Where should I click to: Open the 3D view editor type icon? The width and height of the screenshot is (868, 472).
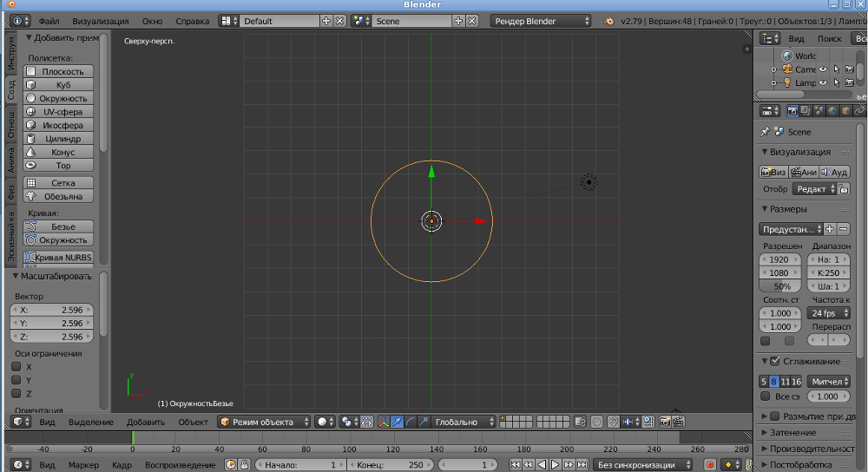[21, 422]
